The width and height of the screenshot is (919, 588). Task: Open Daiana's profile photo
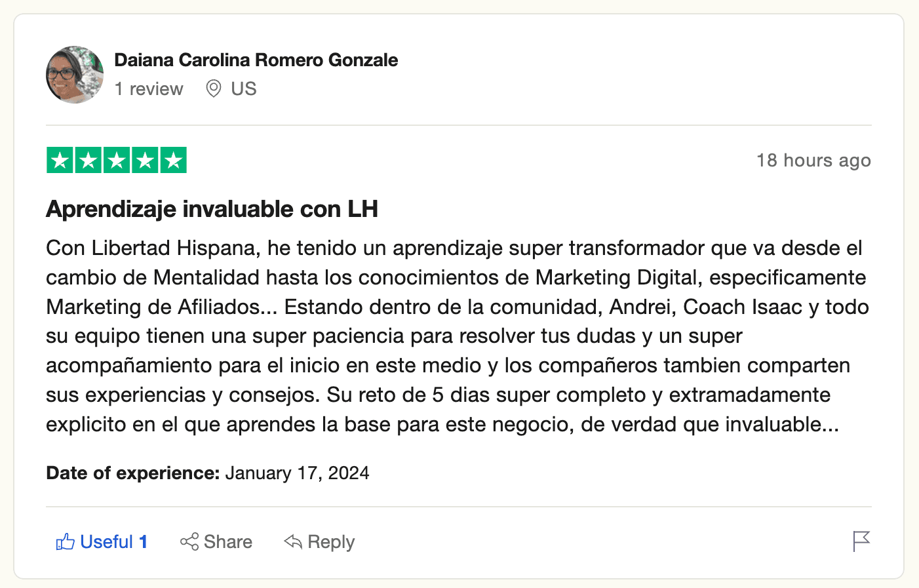pyautogui.click(x=75, y=75)
